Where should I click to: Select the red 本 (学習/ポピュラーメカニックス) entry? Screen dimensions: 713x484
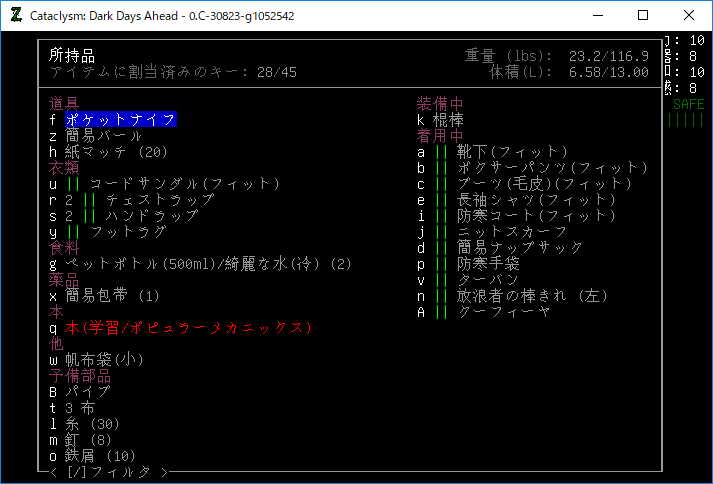coord(189,328)
